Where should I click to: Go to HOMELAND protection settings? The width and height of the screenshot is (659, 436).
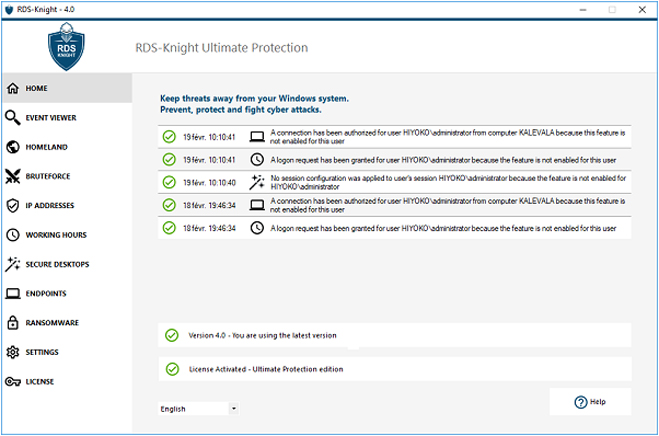coord(67,147)
